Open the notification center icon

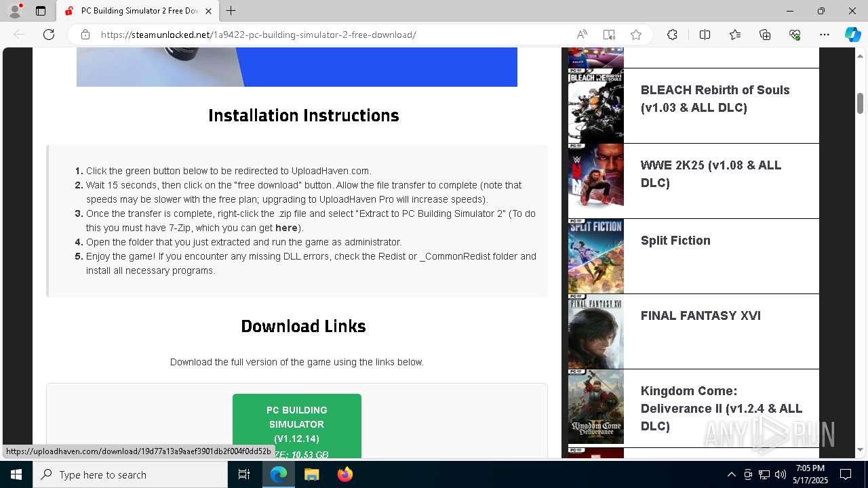[846, 474]
